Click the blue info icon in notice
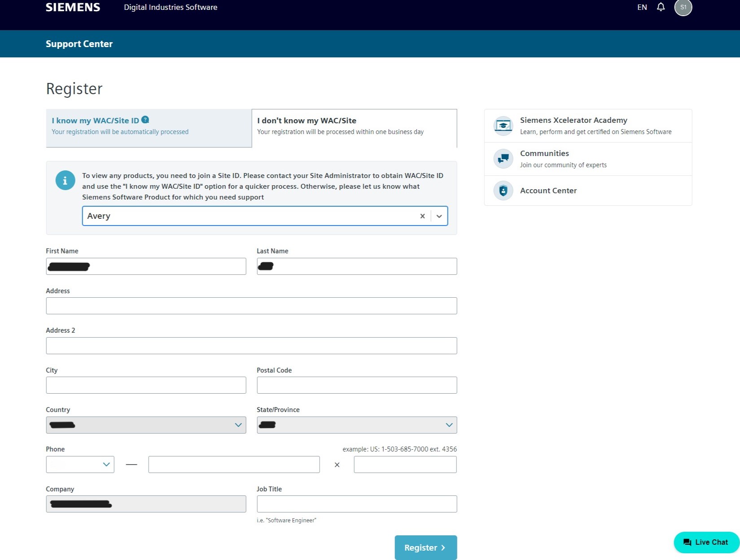Viewport: 740px width, 560px height. click(65, 180)
